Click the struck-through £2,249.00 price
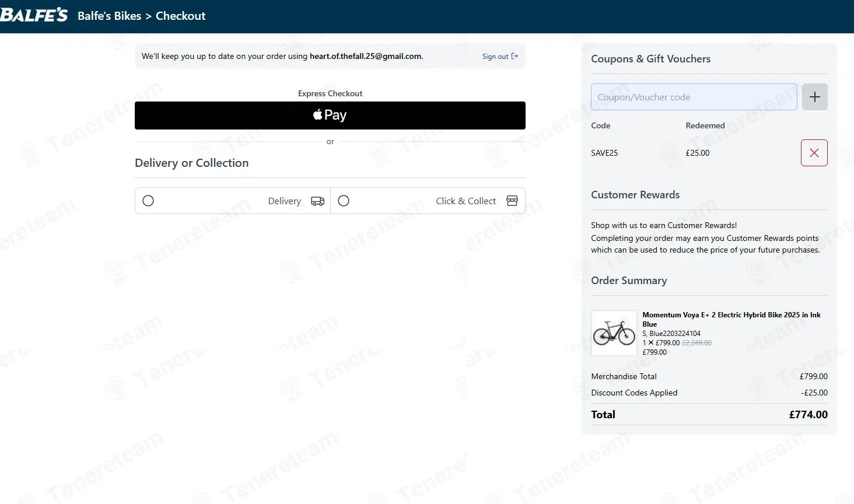 [696, 343]
